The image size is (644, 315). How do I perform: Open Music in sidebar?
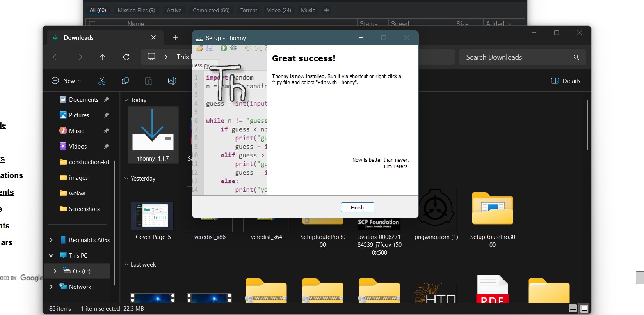tap(76, 131)
